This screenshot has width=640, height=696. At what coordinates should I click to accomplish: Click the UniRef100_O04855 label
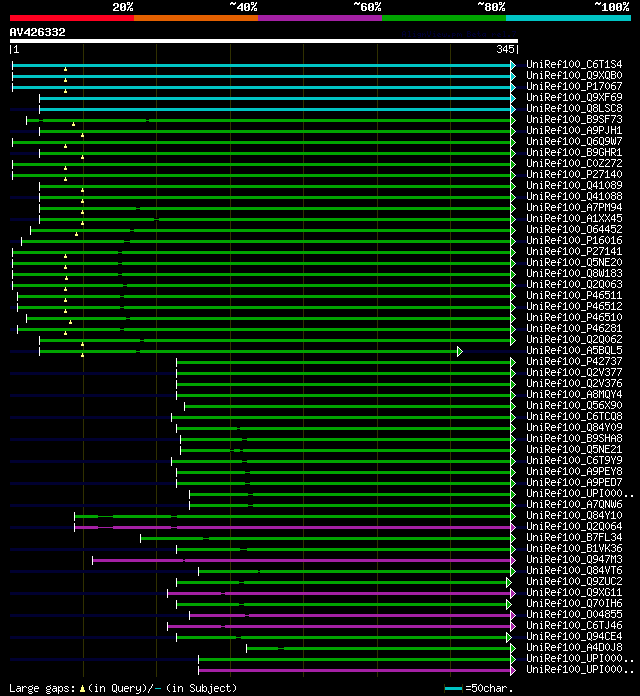pos(574,614)
